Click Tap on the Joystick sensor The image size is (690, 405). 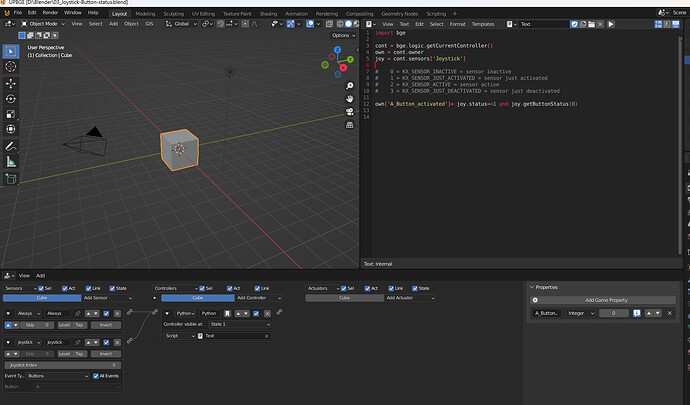tap(79, 354)
